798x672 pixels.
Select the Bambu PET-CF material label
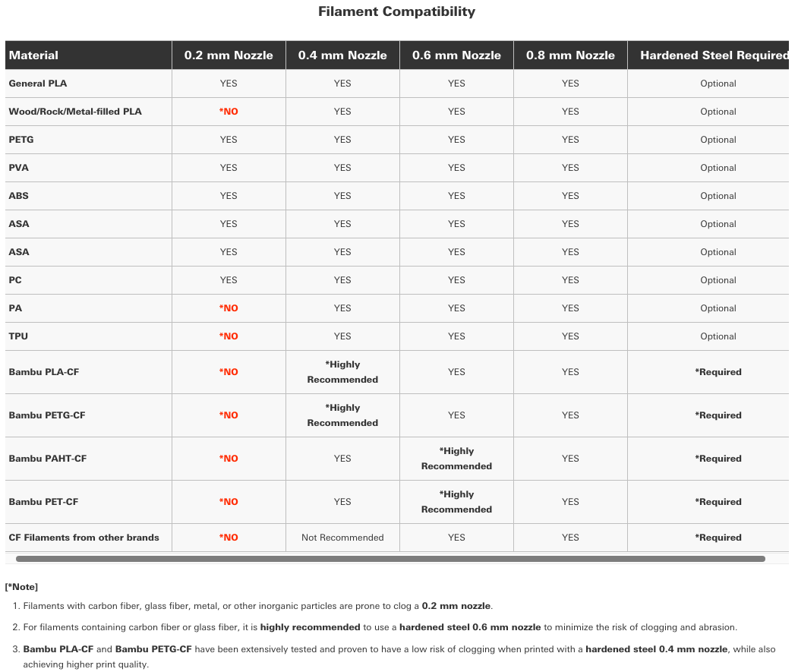pos(43,501)
